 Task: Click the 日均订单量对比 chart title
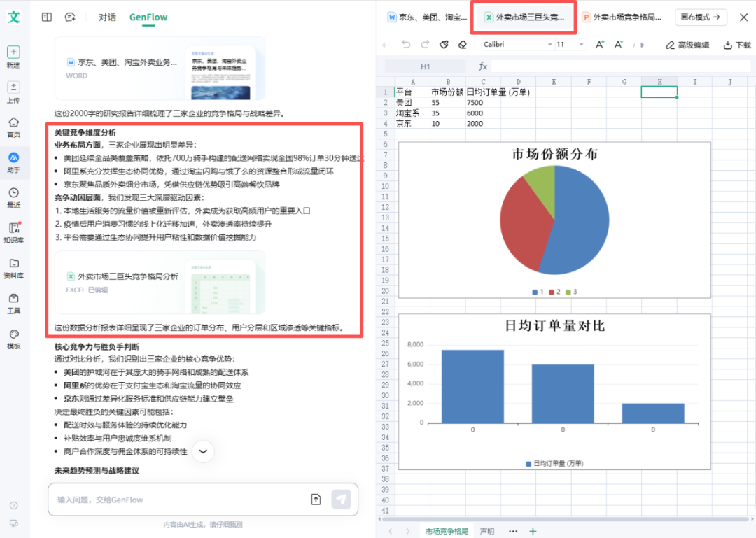click(x=554, y=326)
